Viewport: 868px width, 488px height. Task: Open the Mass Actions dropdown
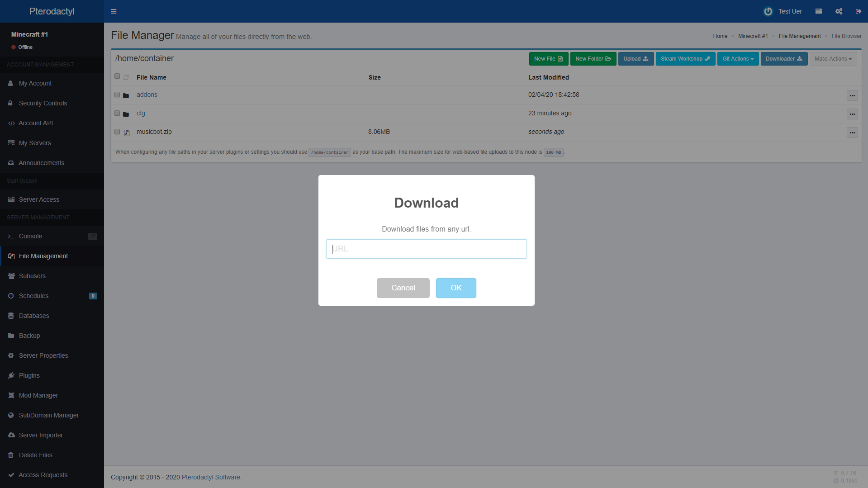[833, 59]
